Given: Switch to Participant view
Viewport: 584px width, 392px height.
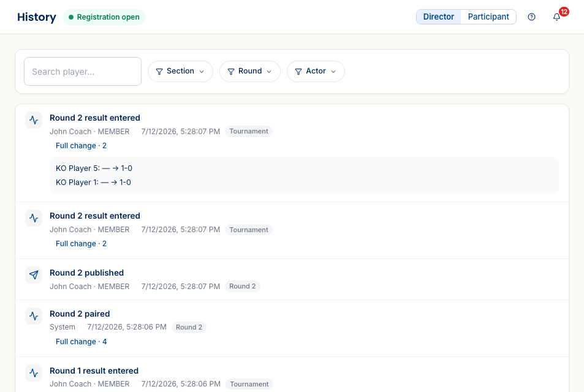Looking at the screenshot, I should 488,17.
